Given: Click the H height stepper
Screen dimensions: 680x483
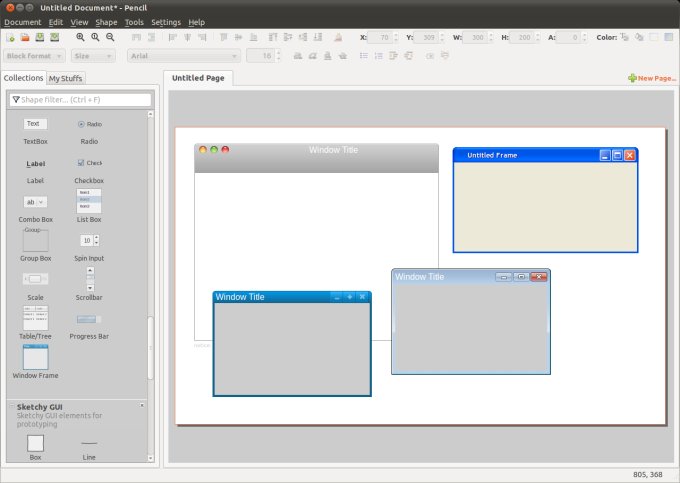Looking at the screenshot, I should click(x=538, y=38).
